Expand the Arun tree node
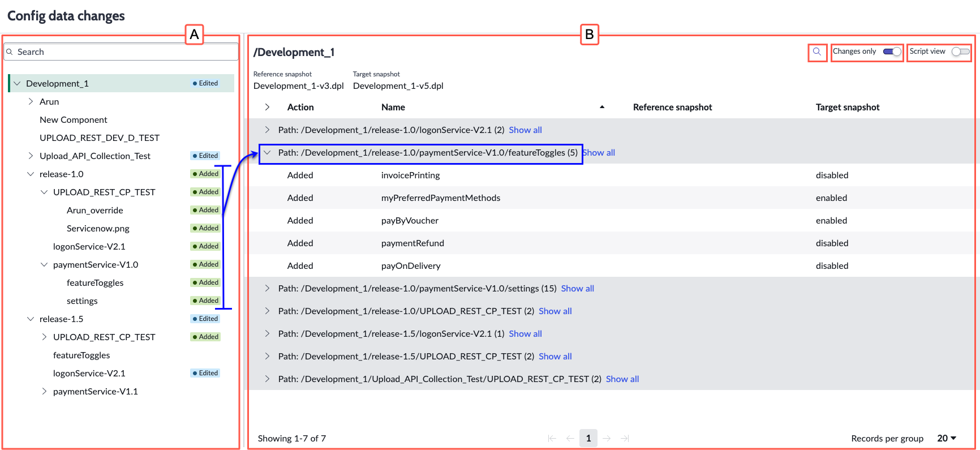 pos(31,101)
